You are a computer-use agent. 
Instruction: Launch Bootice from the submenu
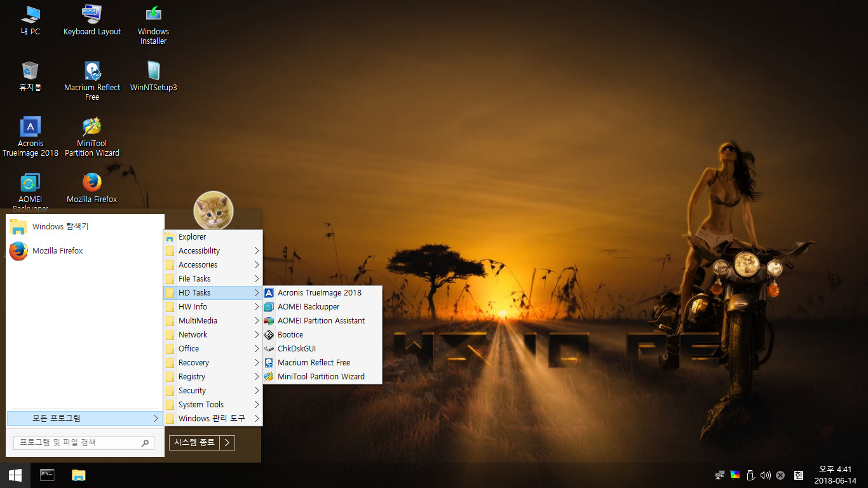322,335
